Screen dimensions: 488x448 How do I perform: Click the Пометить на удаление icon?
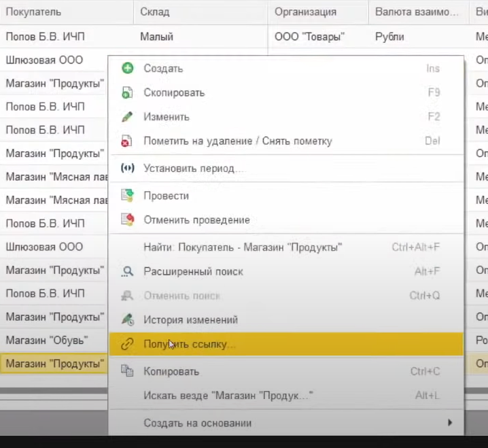126,141
